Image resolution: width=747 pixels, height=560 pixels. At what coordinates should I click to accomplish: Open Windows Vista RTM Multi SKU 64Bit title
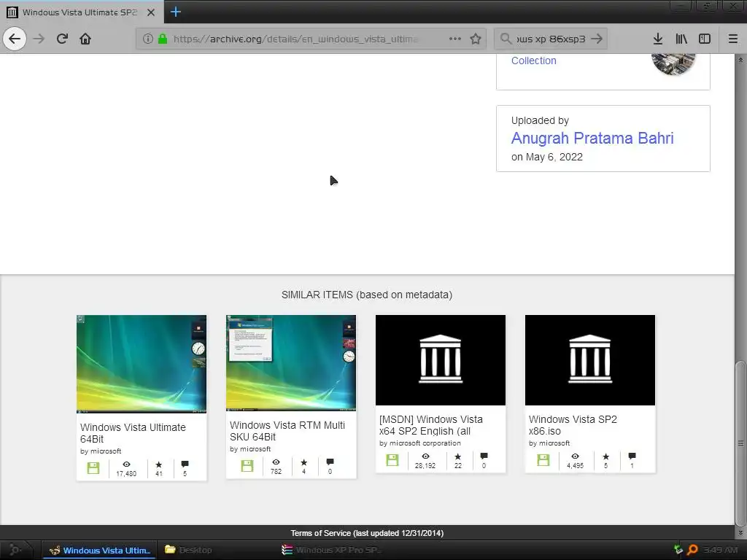tap(287, 430)
